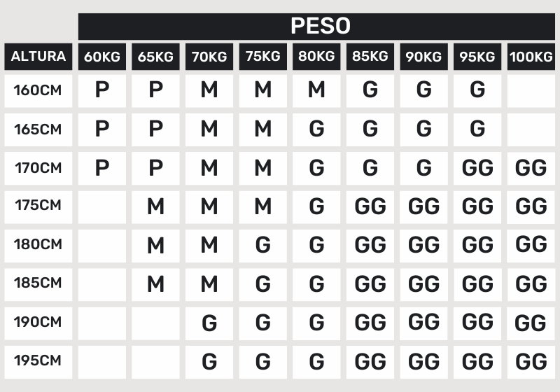The height and width of the screenshot is (392, 560).
Task: Select the 85KG column header
Action: (370, 57)
